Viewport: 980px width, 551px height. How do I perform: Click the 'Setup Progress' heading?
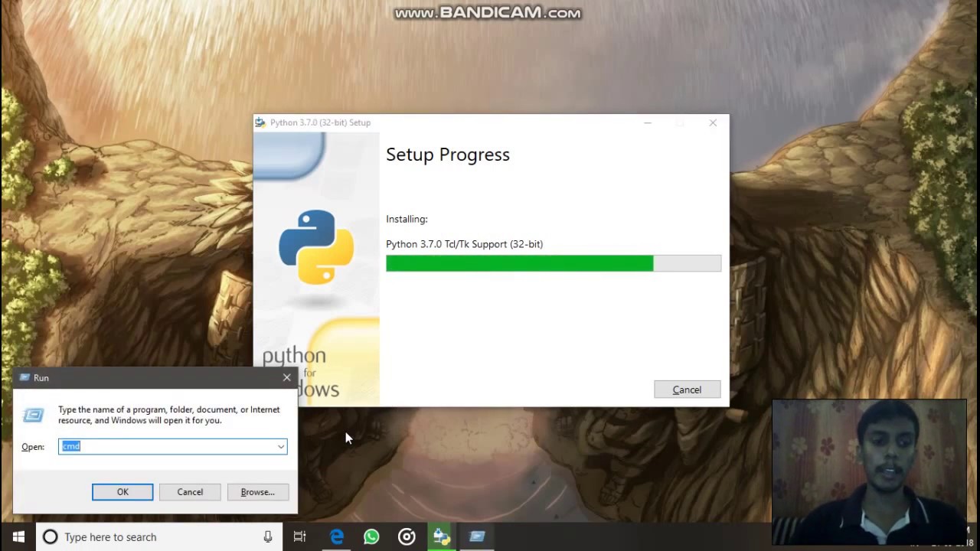(448, 155)
